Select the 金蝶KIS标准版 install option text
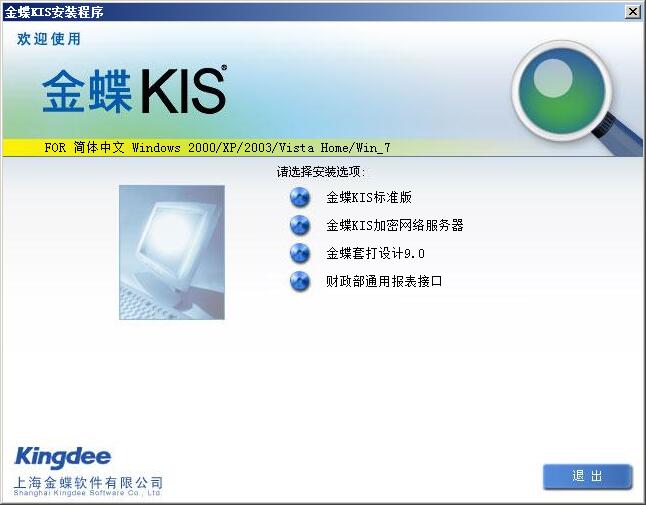This screenshot has height=505, width=646. click(x=369, y=197)
